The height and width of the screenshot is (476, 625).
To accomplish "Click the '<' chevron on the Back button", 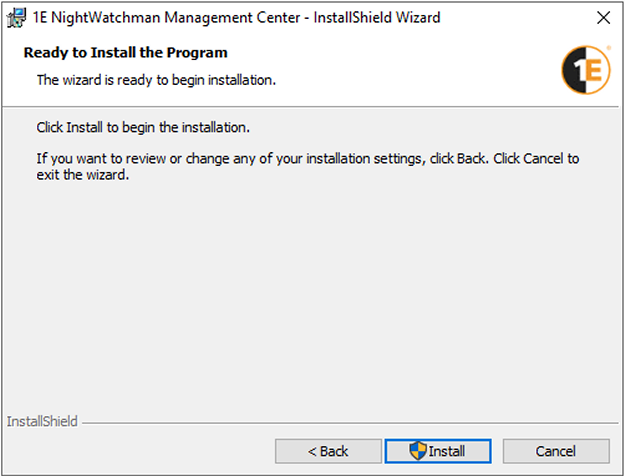I will pos(312,451).
